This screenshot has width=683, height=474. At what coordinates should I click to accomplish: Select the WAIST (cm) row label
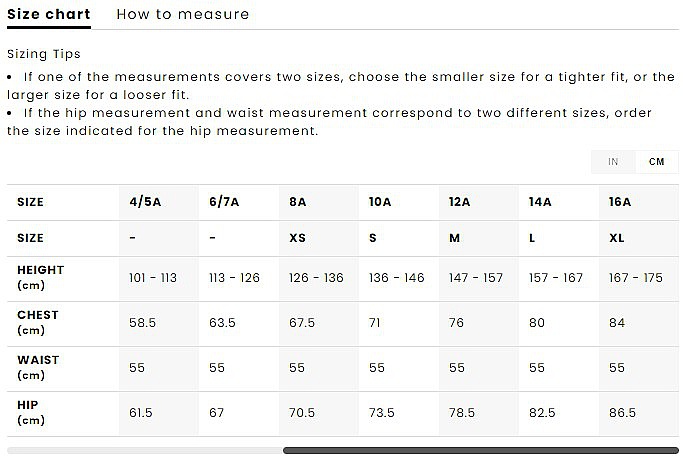[38, 367]
